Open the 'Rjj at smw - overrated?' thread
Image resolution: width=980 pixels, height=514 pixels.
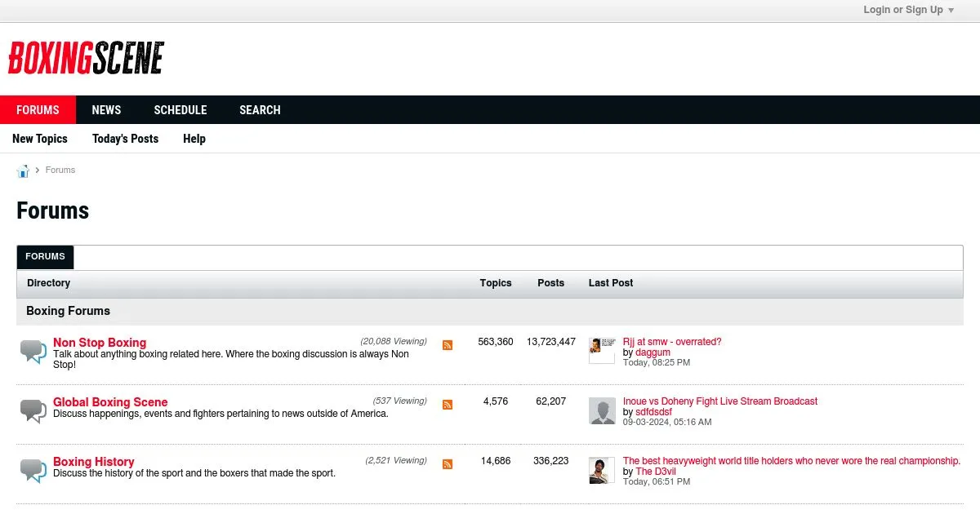click(671, 342)
